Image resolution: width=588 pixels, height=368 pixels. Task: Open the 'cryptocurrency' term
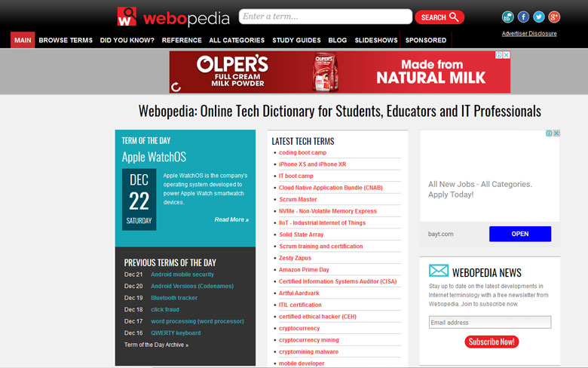coord(299,328)
